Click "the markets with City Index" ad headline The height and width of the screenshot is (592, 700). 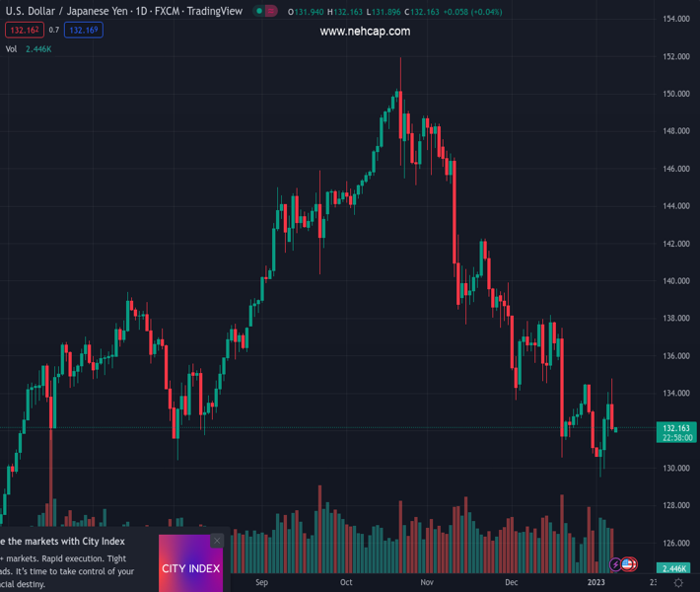tap(63, 541)
